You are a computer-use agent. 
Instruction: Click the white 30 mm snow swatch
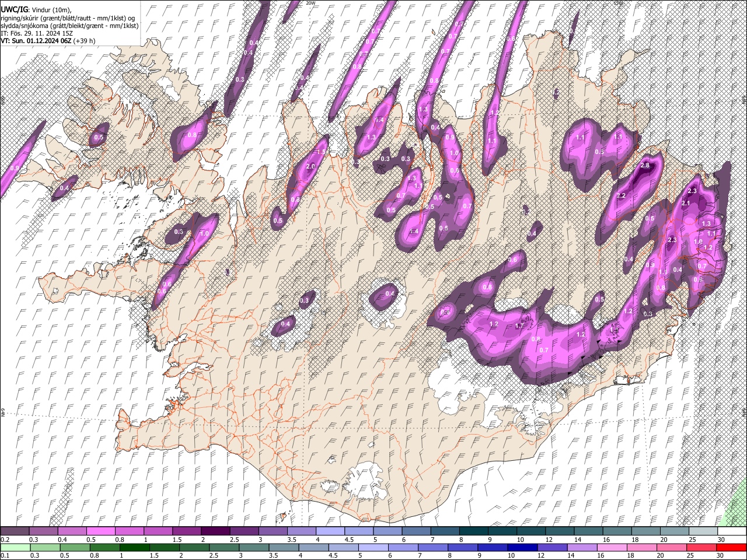(731, 531)
